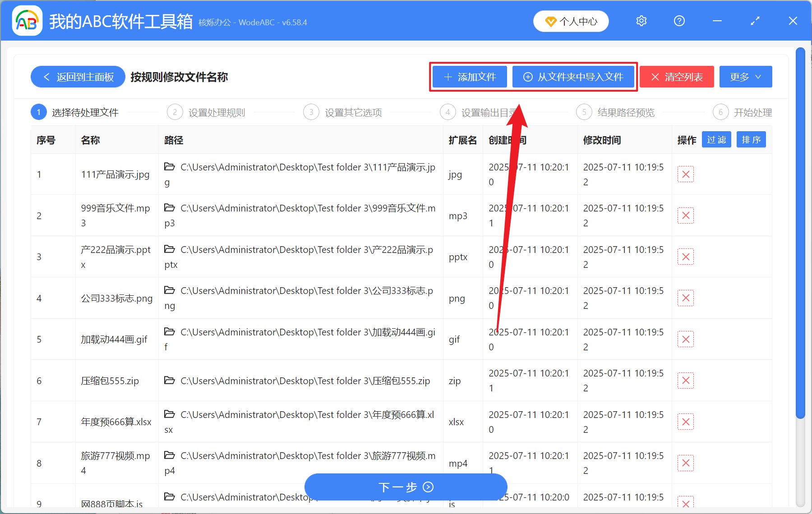Click the 添加文件 button
This screenshot has width=812, height=514.
469,77
